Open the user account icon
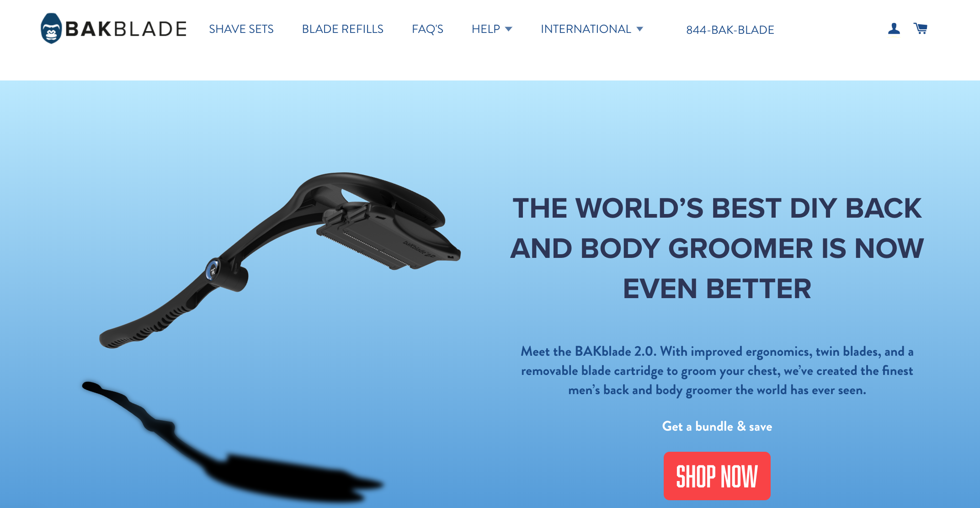The height and width of the screenshot is (508, 980). (894, 29)
